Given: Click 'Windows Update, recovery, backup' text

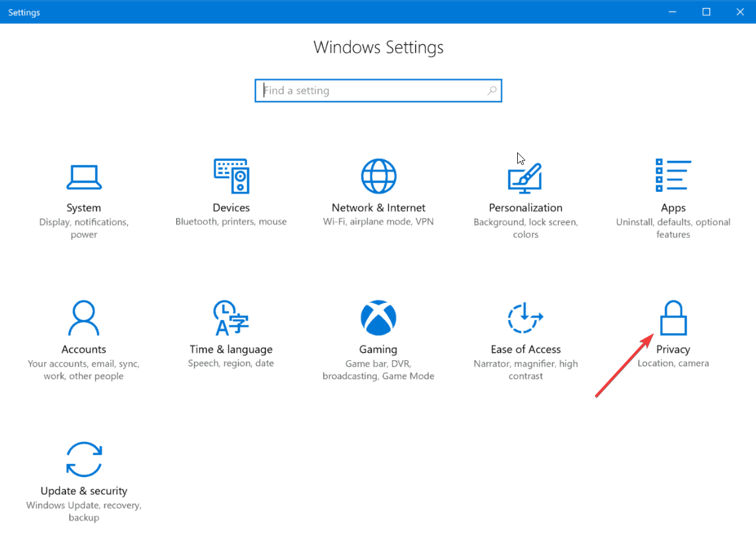Looking at the screenshot, I should point(84,511).
